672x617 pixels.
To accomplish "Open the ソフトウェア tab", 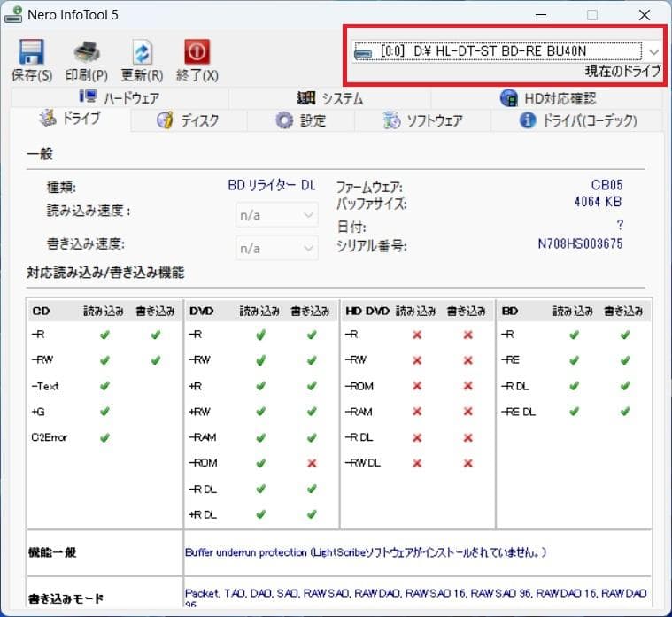I will tap(422, 120).
